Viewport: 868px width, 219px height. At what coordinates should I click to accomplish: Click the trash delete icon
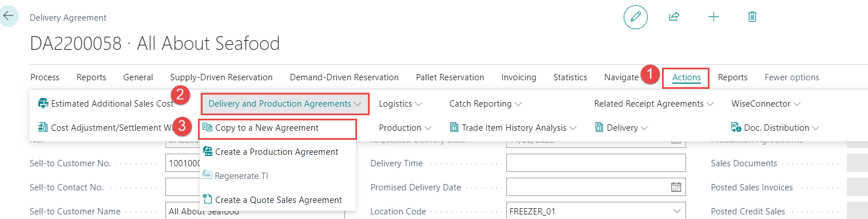tap(752, 17)
